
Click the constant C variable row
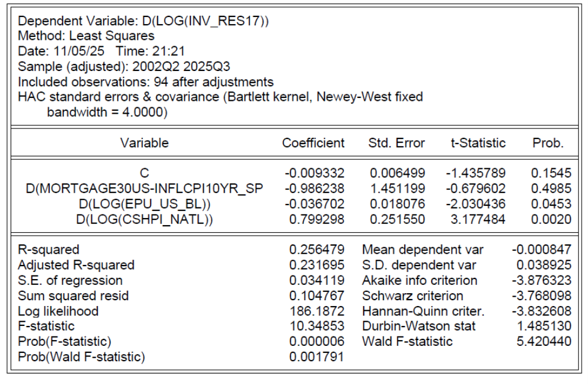pos(144,172)
